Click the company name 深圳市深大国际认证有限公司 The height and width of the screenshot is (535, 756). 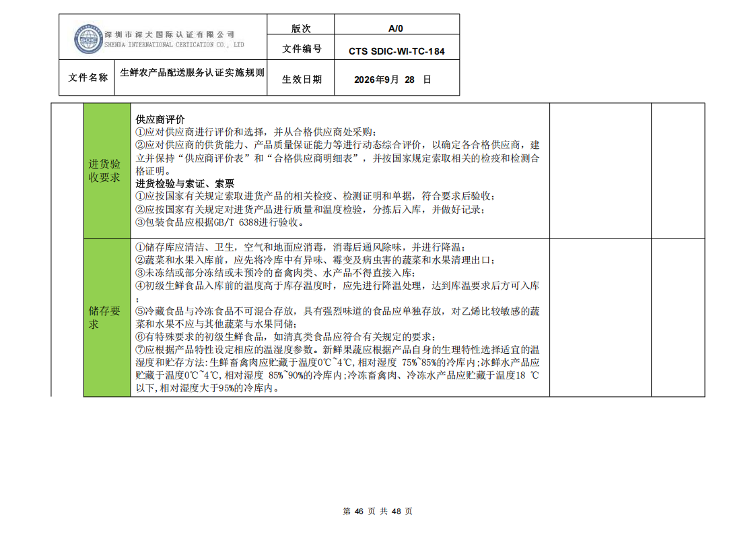(x=170, y=34)
